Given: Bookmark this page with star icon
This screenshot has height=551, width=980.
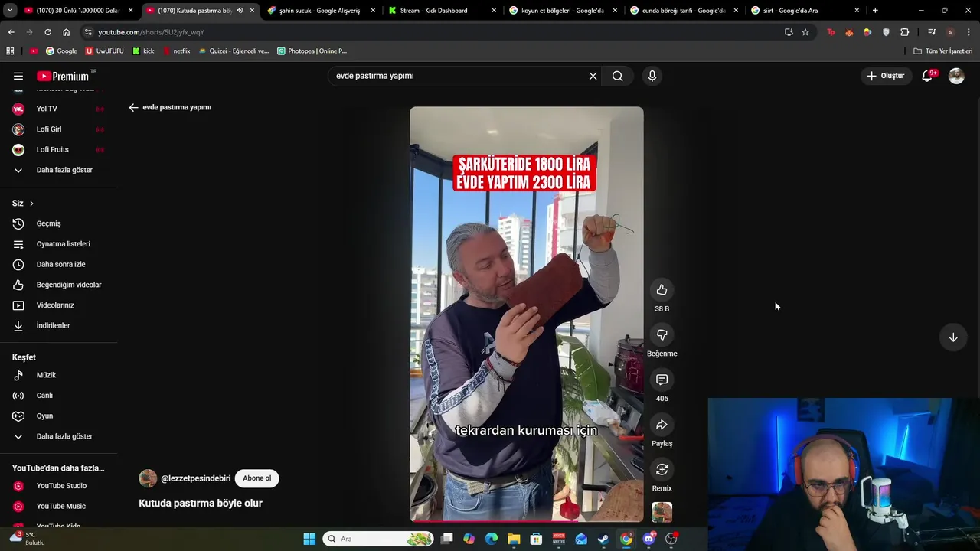Looking at the screenshot, I should pos(805,32).
